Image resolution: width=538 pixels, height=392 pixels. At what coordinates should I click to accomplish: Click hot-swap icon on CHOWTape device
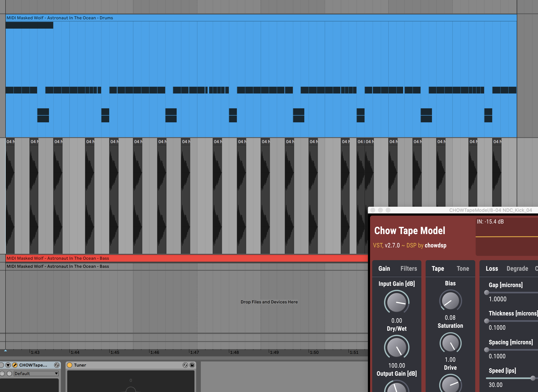coord(57,365)
